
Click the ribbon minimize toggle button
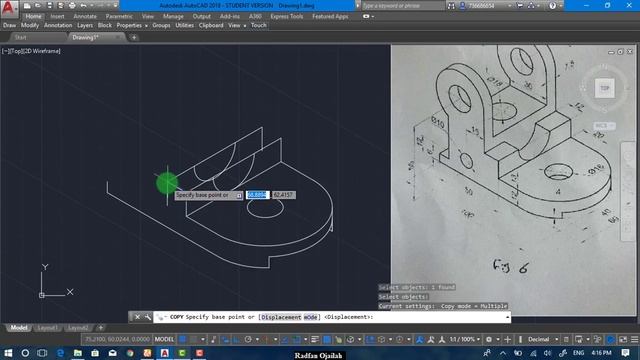366,16
